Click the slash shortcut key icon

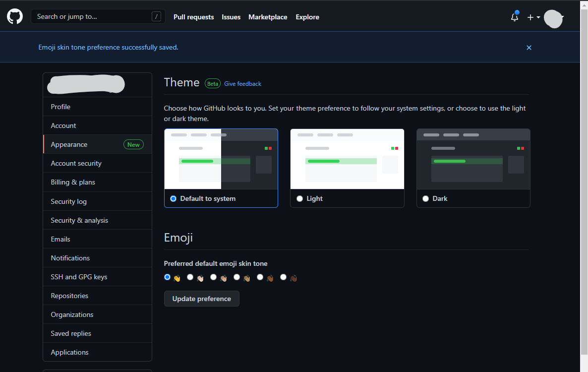156,16
